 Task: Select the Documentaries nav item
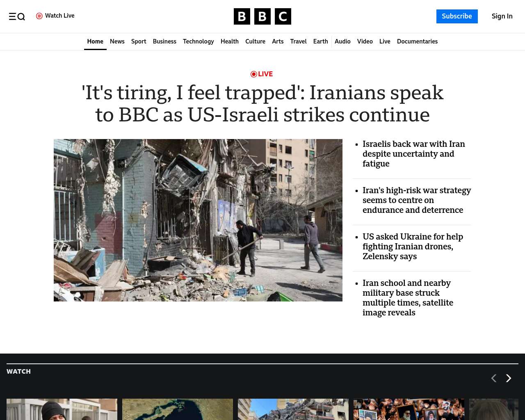(x=417, y=41)
